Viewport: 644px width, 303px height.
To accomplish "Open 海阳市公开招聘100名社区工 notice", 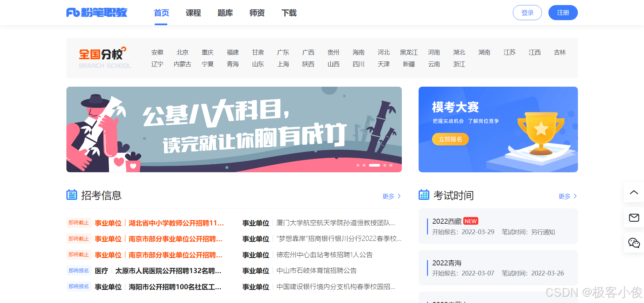I will pos(175,287).
